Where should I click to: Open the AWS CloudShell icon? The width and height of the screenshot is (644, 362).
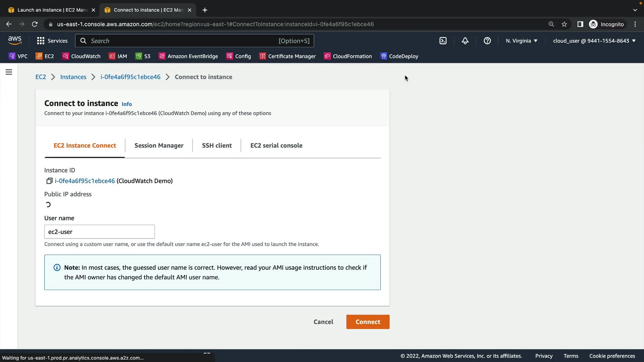coord(443,41)
